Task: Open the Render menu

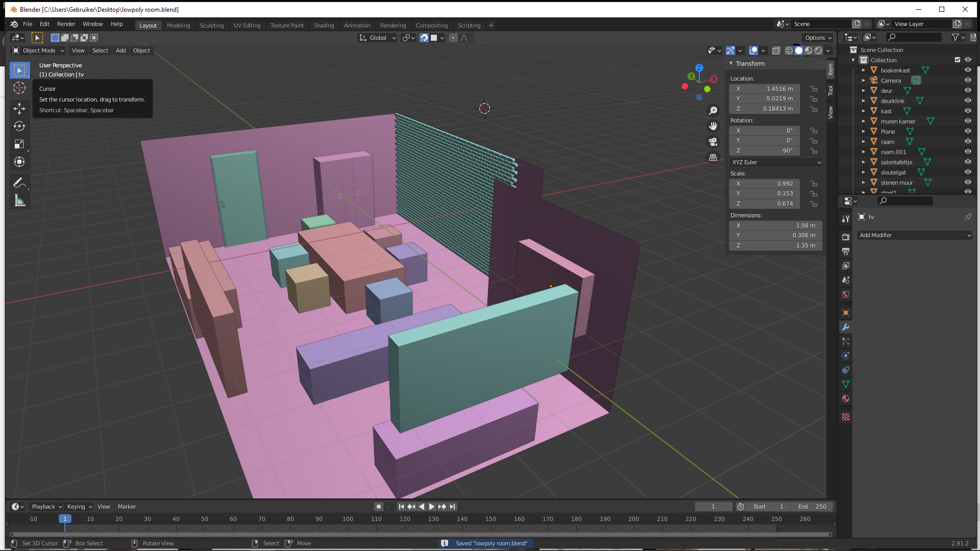Action: tap(66, 24)
